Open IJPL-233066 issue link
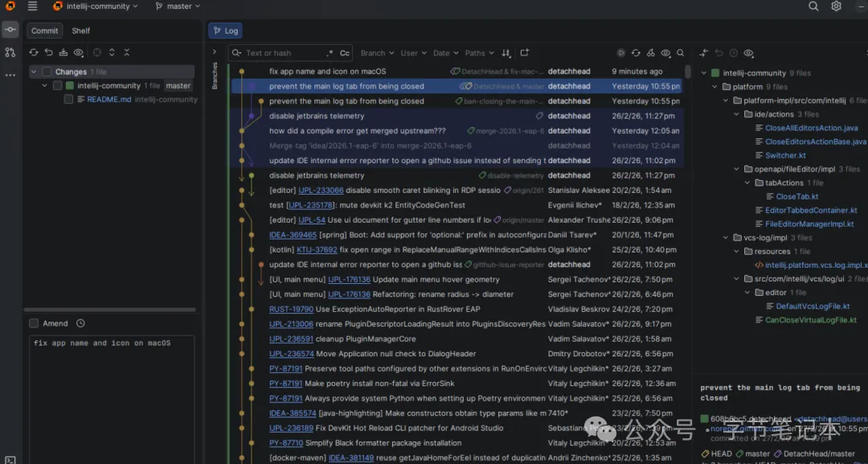Viewport: 868px width, 464px height. click(x=321, y=190)
